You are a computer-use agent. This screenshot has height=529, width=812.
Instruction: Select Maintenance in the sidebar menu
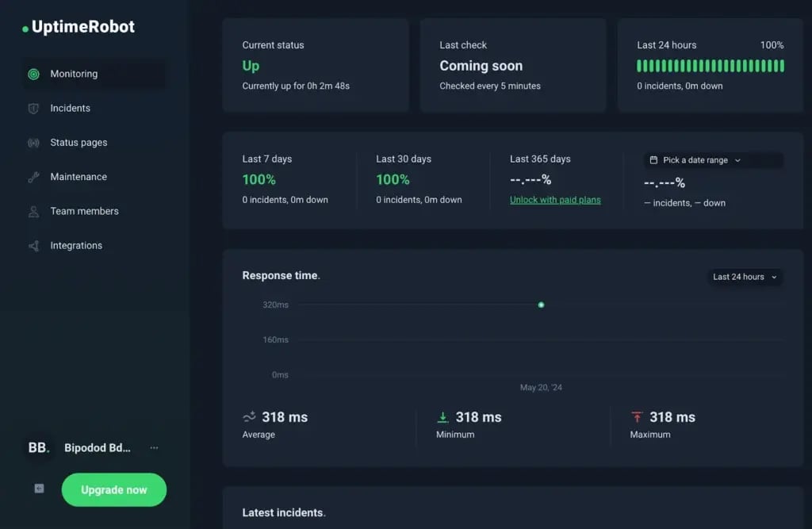[79, 177]
